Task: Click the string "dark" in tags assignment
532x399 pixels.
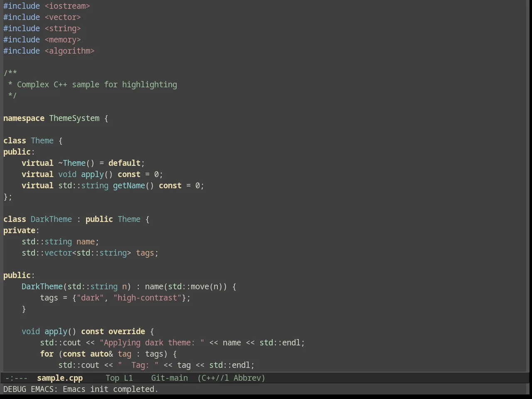Action: tap(90, 298)
